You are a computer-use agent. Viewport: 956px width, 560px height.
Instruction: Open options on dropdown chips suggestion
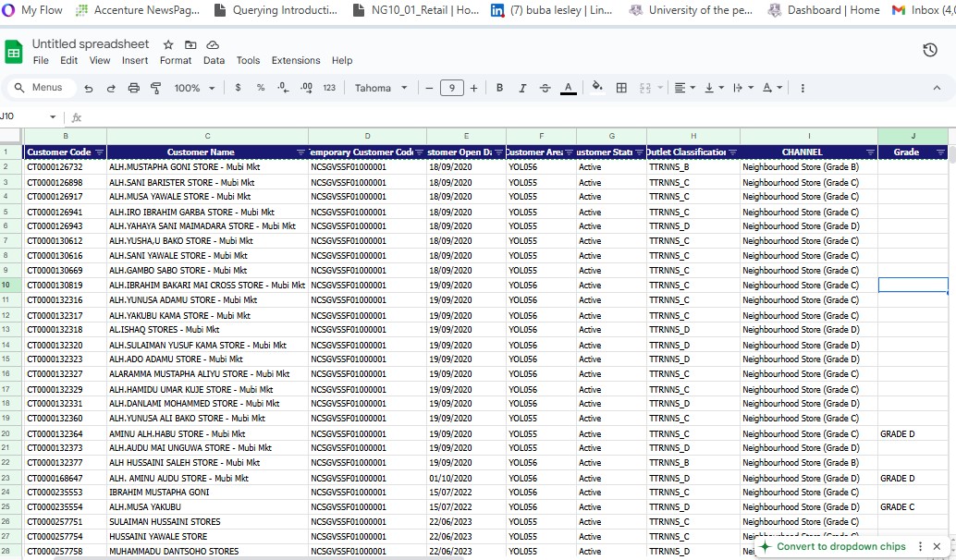(921, 546)
